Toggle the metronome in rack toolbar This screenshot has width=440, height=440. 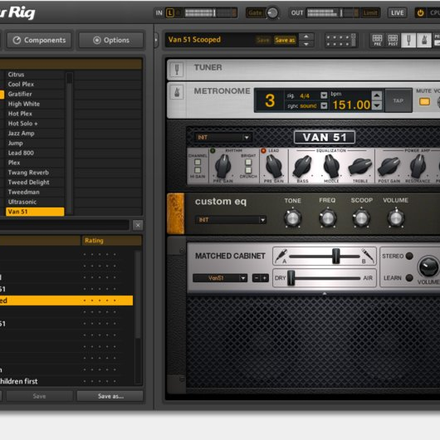click(x=424, y=40)
